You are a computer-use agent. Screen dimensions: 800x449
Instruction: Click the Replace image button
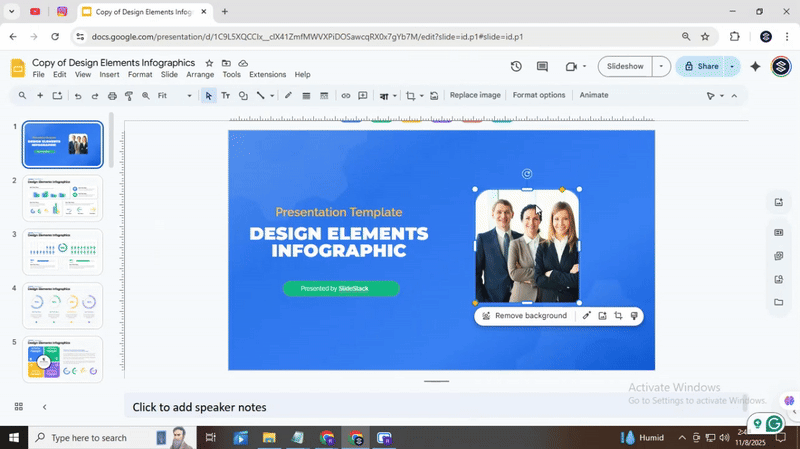[x=475, y=96]
